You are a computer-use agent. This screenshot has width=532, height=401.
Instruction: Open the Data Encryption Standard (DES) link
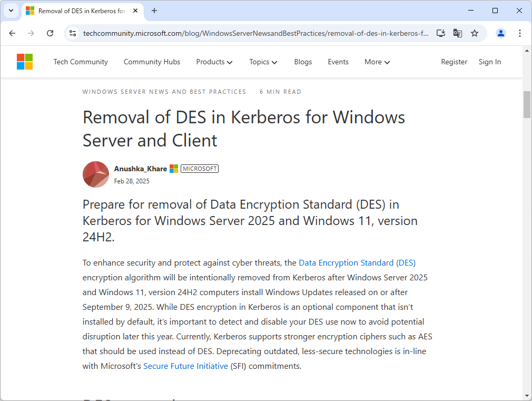(357, 263)
